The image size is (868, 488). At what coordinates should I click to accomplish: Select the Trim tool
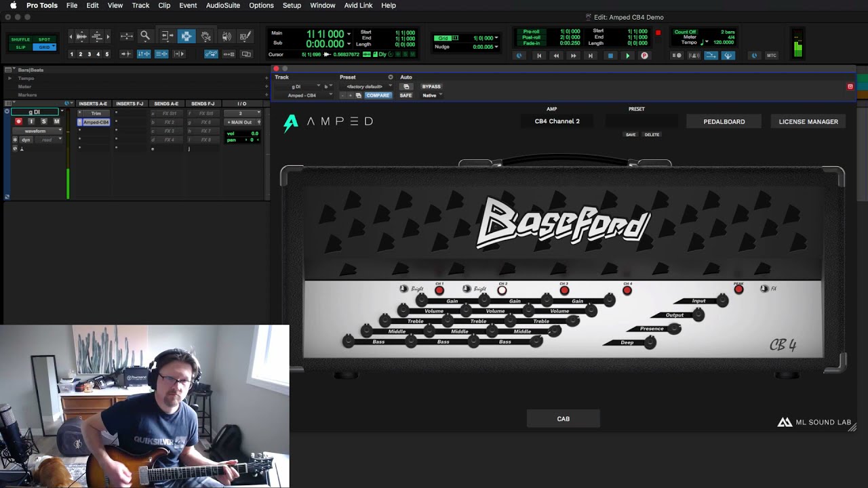[x=167, y=37]
